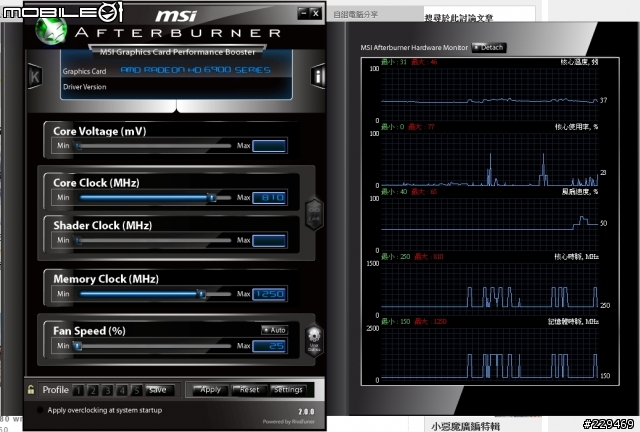
Task: Click the core temperature graph
Action: click(490, 94)
